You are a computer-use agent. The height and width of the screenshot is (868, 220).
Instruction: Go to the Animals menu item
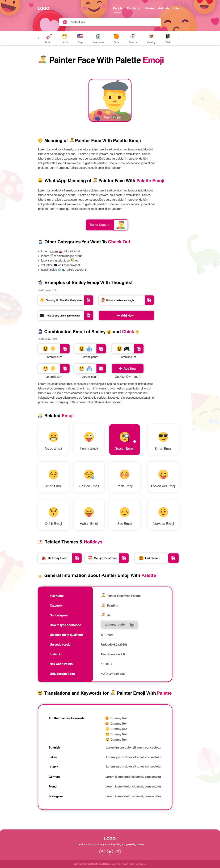164,9
